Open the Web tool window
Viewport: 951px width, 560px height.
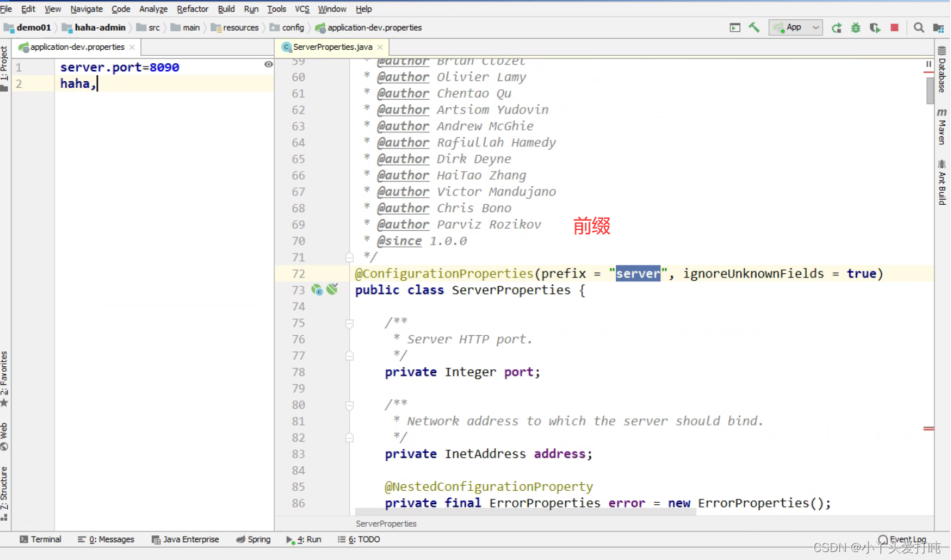click(x=5, y=436)
